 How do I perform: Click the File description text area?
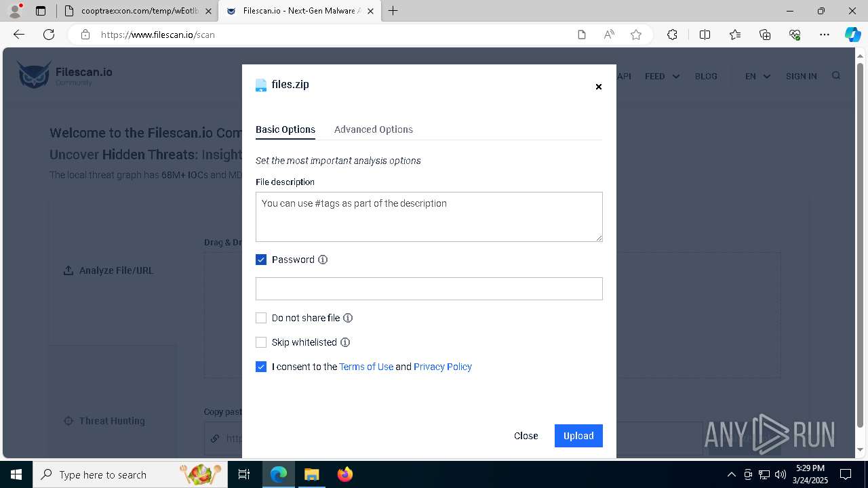429,217
